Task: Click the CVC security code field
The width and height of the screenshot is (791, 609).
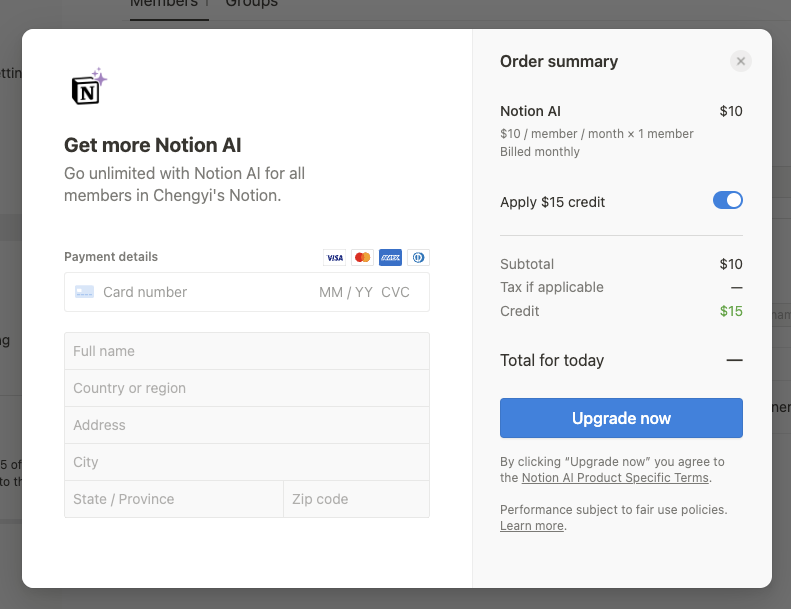Action: [x=396, y=292]
